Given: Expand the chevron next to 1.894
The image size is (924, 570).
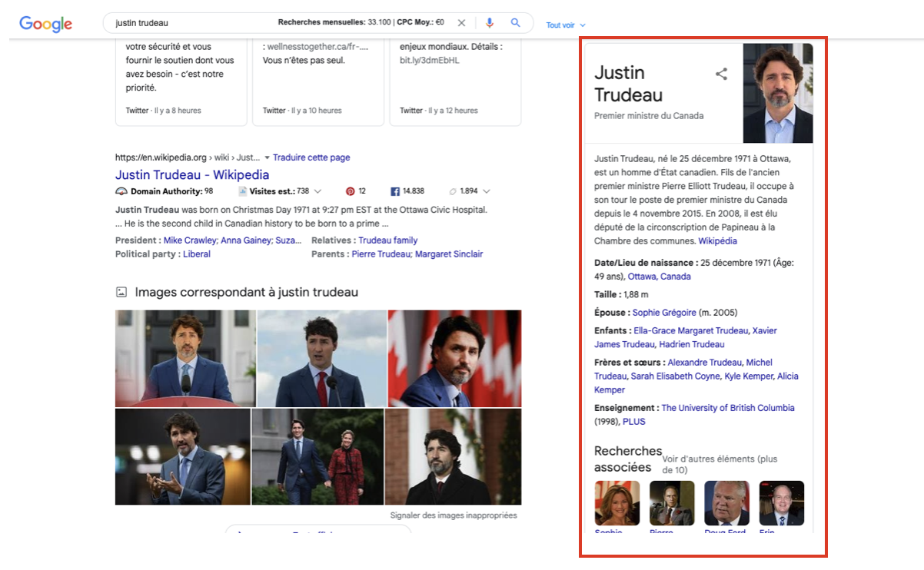Looking at the screenshot, I should pos(486,191).
